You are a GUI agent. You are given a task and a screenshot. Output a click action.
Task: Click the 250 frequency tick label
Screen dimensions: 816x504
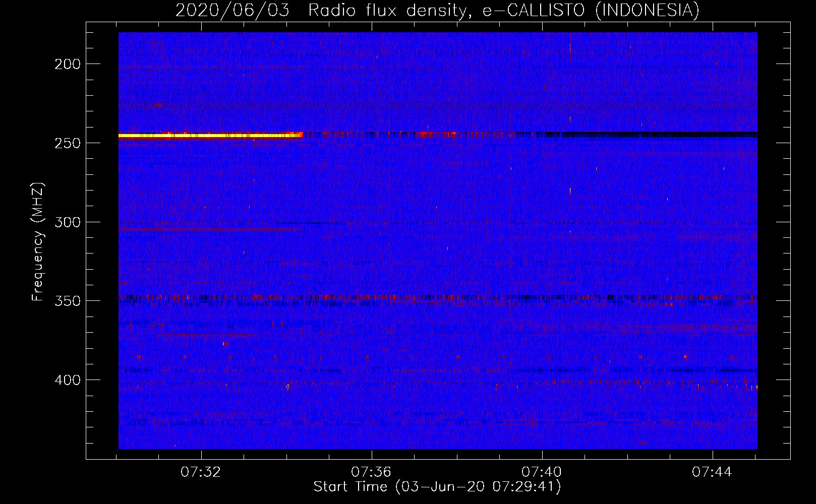(x=68, y=143)
